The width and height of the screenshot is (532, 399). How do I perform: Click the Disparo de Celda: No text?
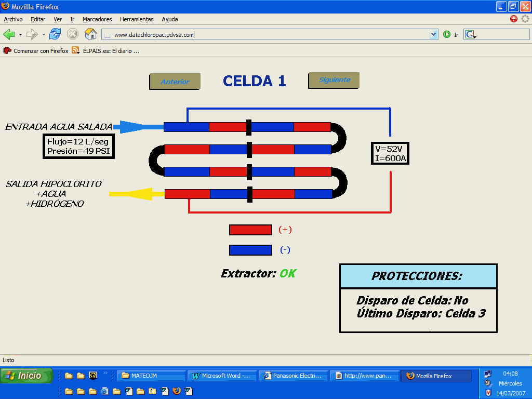[x=412, y=300]
